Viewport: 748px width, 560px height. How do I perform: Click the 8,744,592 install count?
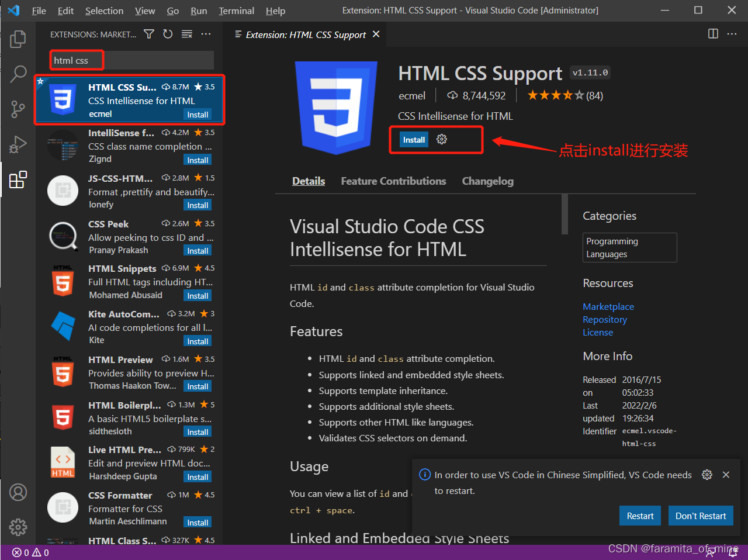[477, 95]
